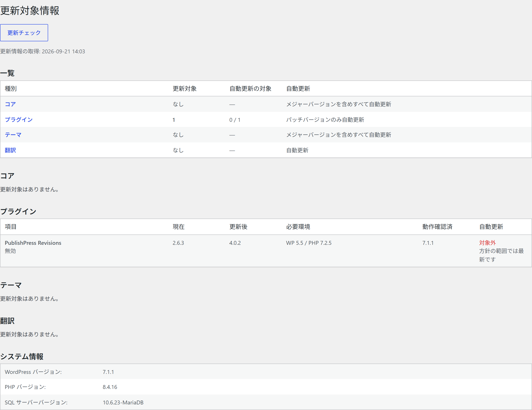Click the 1 count in プラグイン row

click(174, 120)
